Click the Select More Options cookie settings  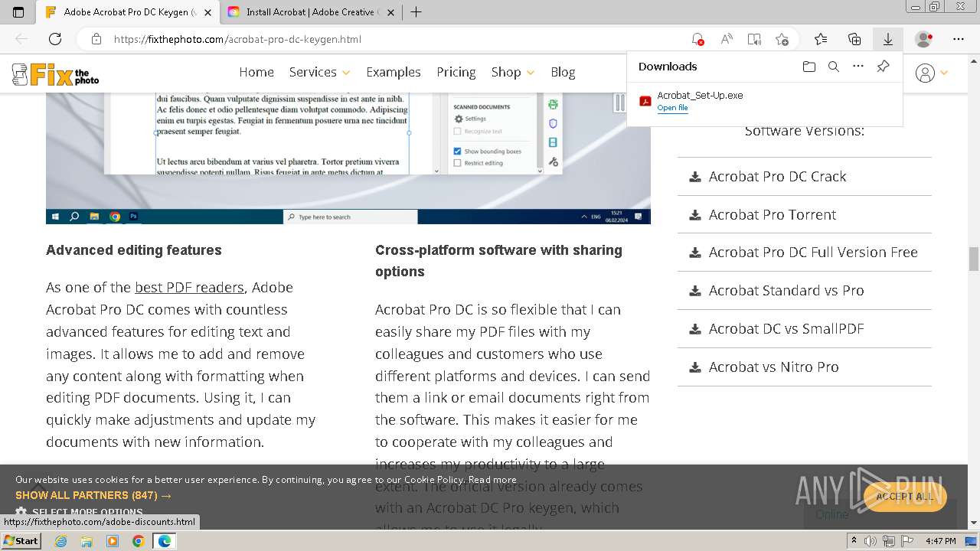[x=80, y=513]
